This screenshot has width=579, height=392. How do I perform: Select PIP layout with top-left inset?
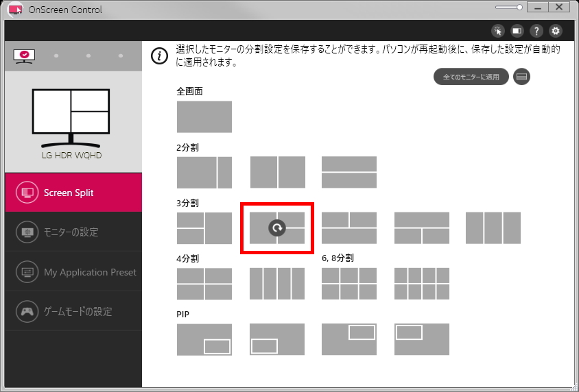422,339
